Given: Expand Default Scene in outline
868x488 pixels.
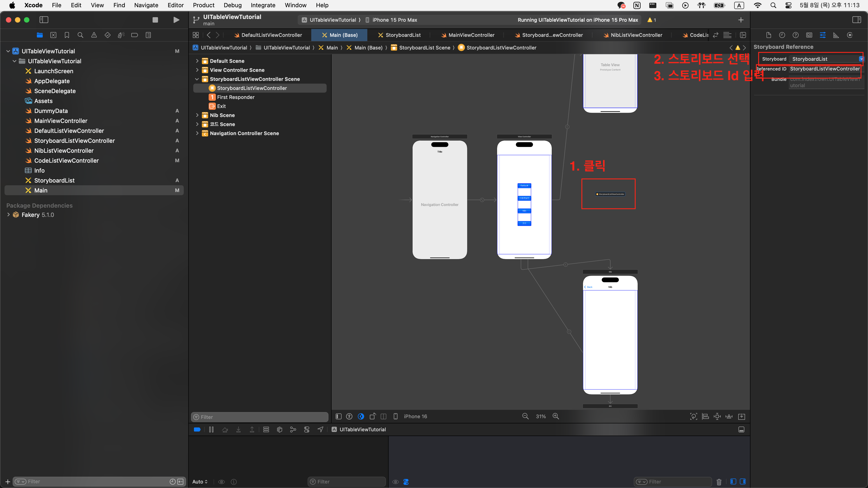Looking at the screenshot, I should coord(197,61).
